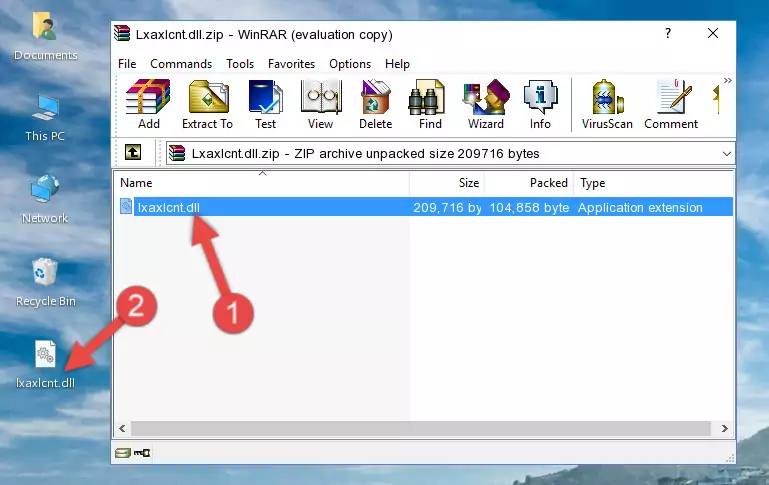Launch the Wizard tool
The image size is (769, 485).
click(x=486, y=104)
